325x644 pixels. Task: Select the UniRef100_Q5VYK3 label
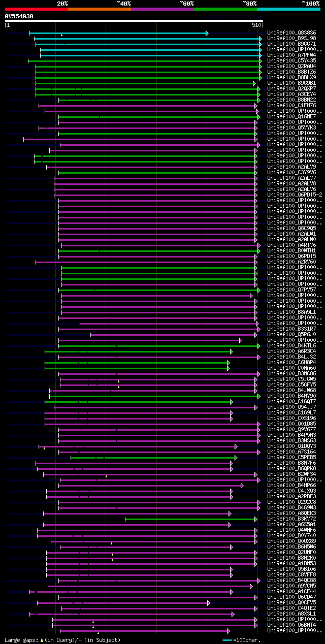pos(292,128)
